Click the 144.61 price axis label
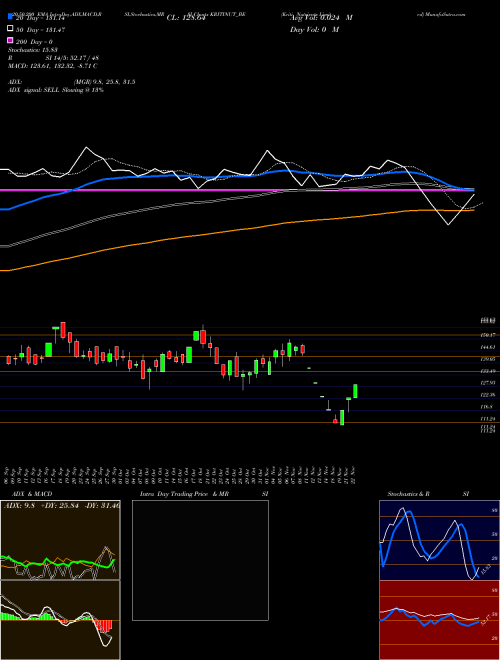This screenshot has height=660, width=500. tap(487, 347)
